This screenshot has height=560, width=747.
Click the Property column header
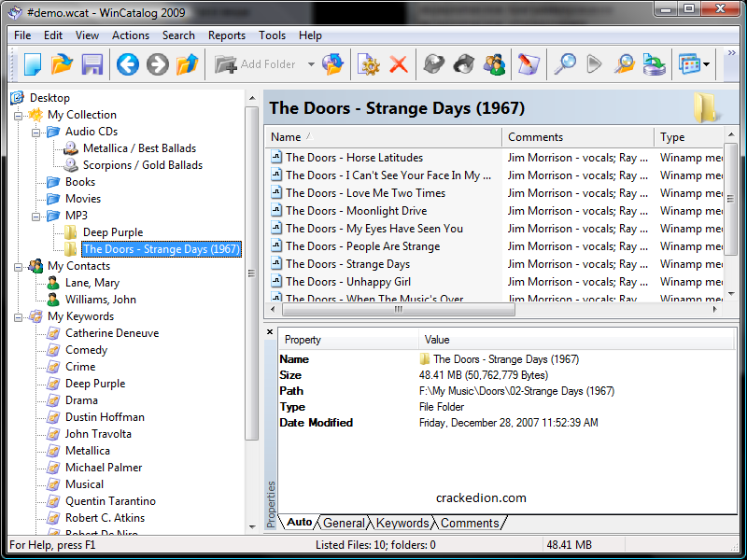[x=348, y=340]
